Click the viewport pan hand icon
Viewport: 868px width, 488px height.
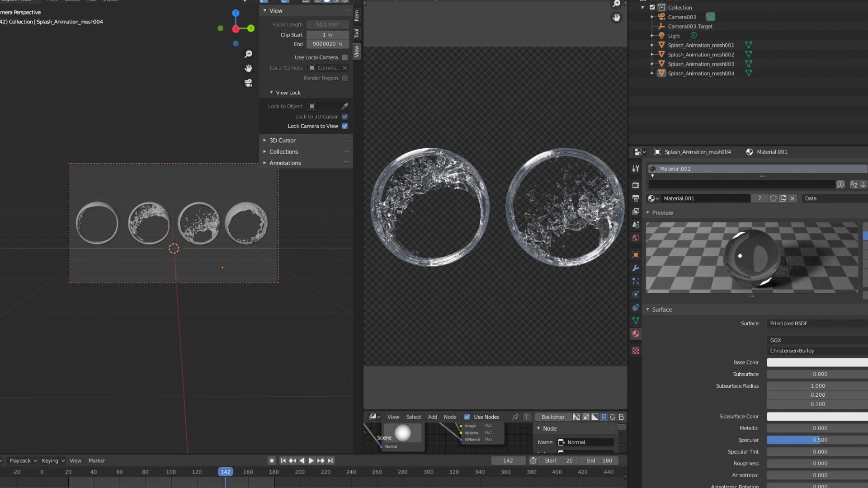(x=248, y=68)
